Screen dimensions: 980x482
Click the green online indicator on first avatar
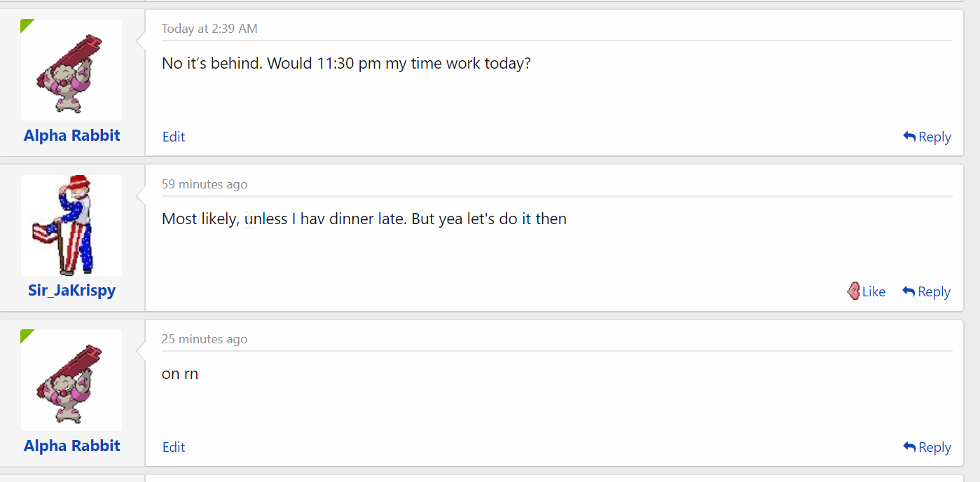tap(26, 25)
